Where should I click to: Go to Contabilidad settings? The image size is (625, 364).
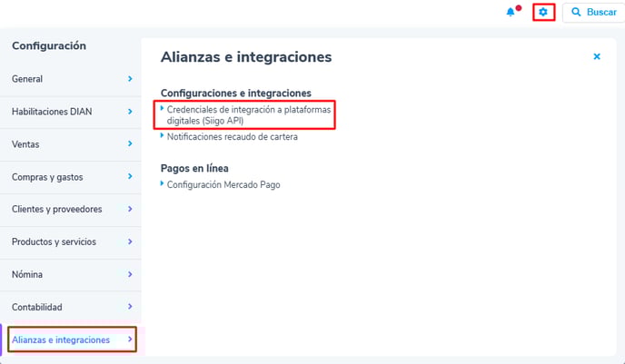coord(37,308)
